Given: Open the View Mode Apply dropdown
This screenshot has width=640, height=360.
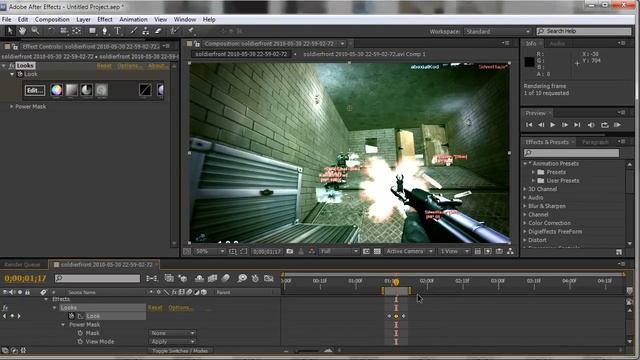Looking at the screenshot, I should click(x=172, y=342).
